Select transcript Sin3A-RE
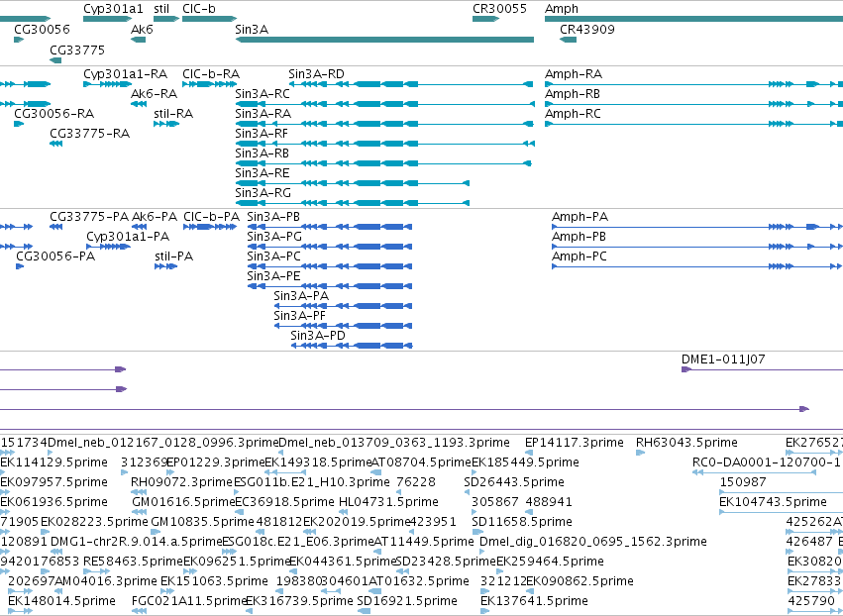The height and width of the screenshot is (616, 843). coord(352,183)
